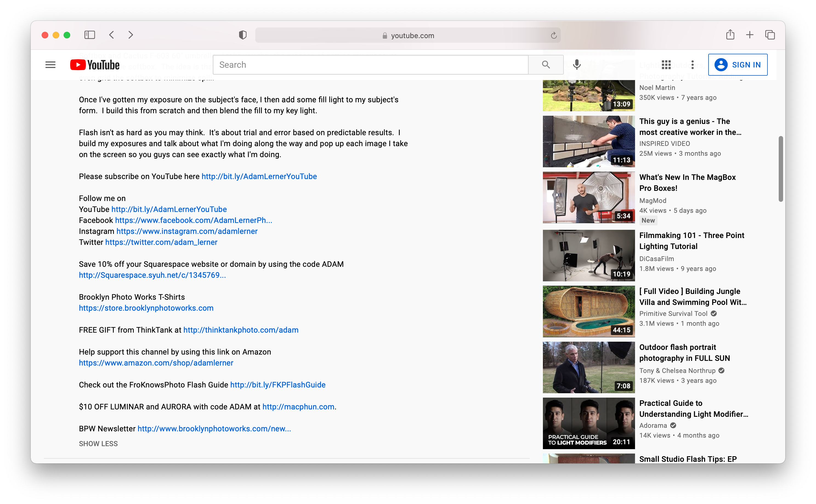Viewport: 816px width, 504px height.
Task: Open the Amazon shop adamlerner link
Action: coord(156,363)
